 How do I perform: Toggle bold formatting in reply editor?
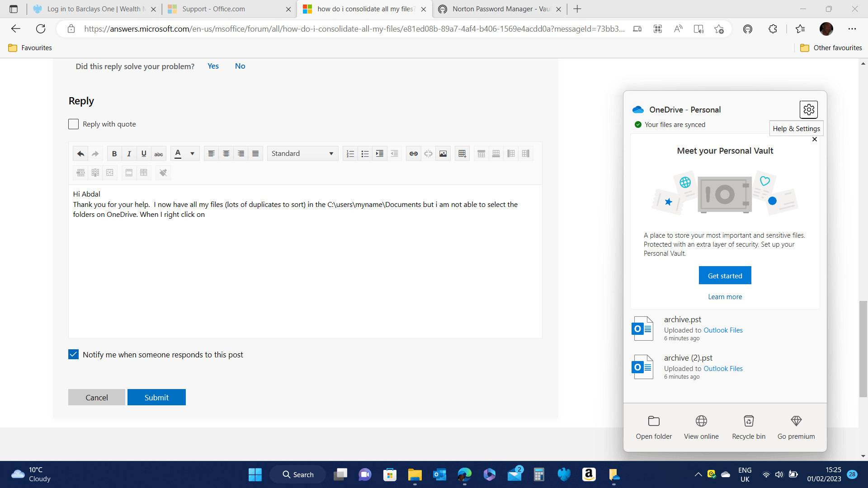click(x=114, y=154)
